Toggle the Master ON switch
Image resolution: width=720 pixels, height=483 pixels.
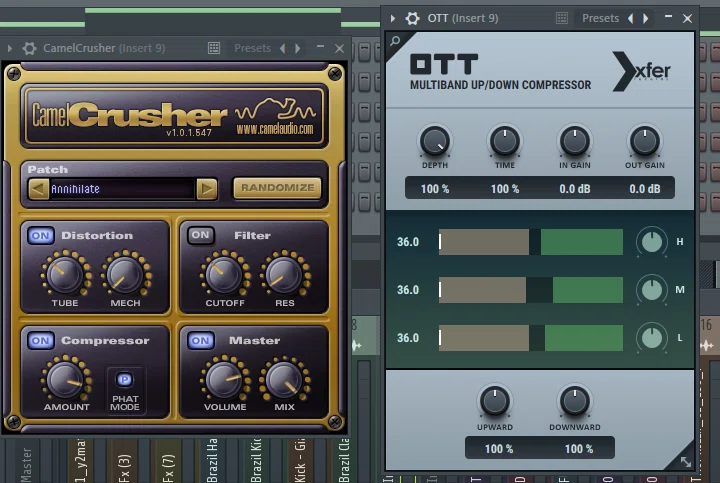point(201,341)
